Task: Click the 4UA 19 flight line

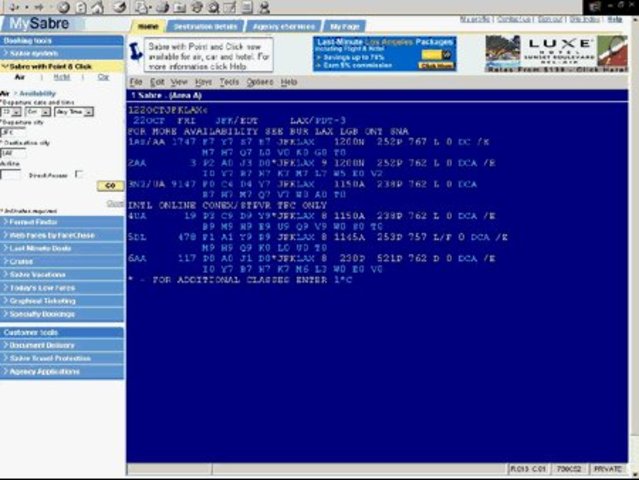Action: coord(312,216)
